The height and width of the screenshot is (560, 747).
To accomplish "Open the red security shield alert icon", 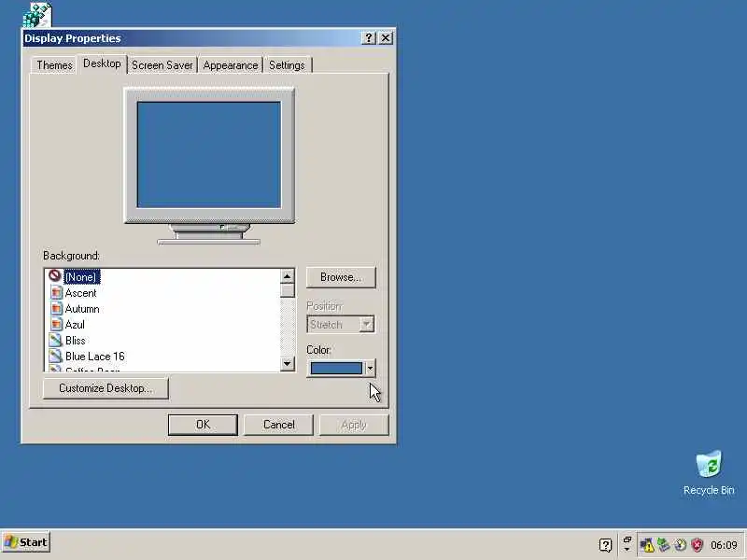I will [698, 544].
